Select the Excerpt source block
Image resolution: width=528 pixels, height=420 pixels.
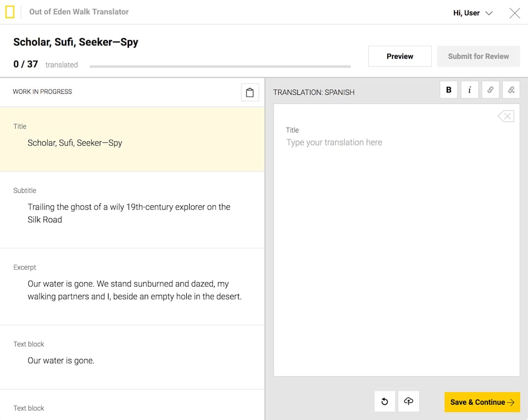coord(132,287)
